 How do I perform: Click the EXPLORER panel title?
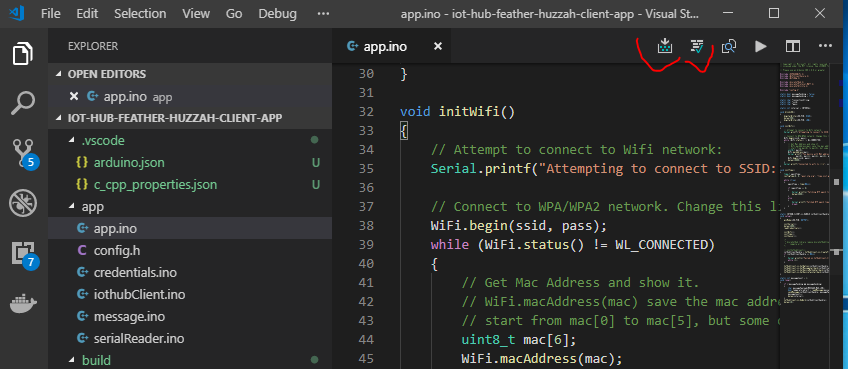tap(92, 47)
